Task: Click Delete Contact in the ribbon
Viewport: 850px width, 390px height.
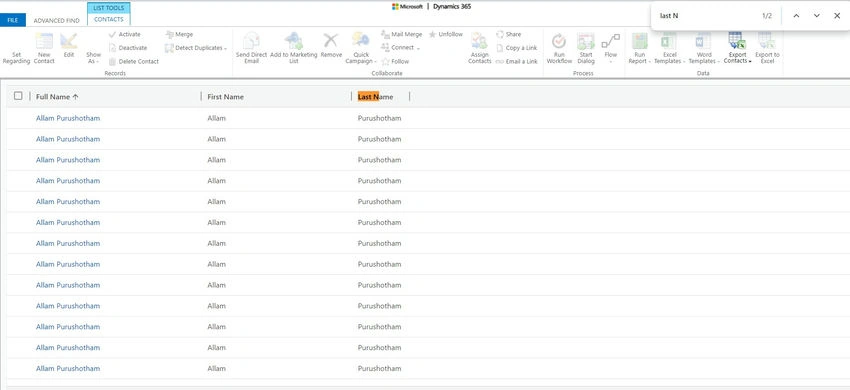Action: [x=133, y=61]
